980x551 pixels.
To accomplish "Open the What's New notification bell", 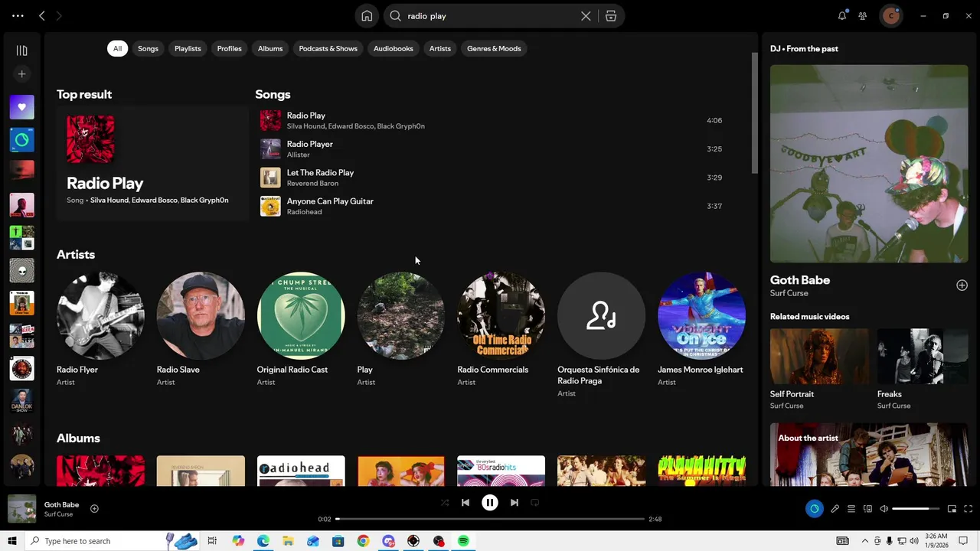I will (842, 16).
